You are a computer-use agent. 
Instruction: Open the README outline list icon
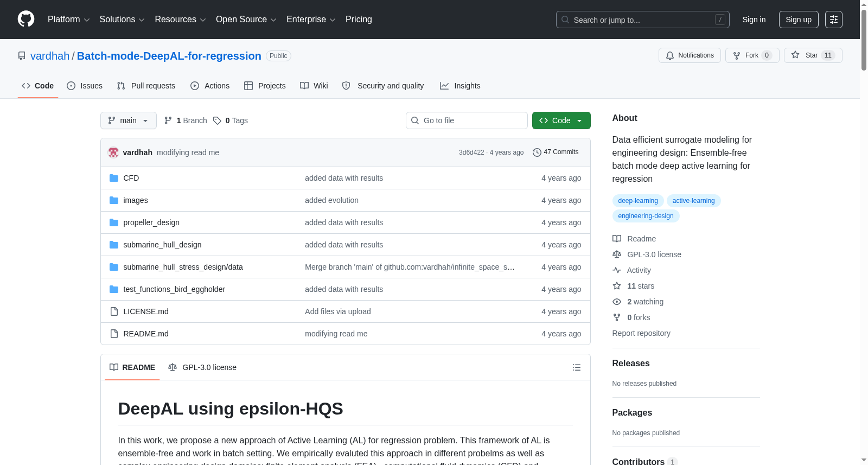(x=577, y=367)
